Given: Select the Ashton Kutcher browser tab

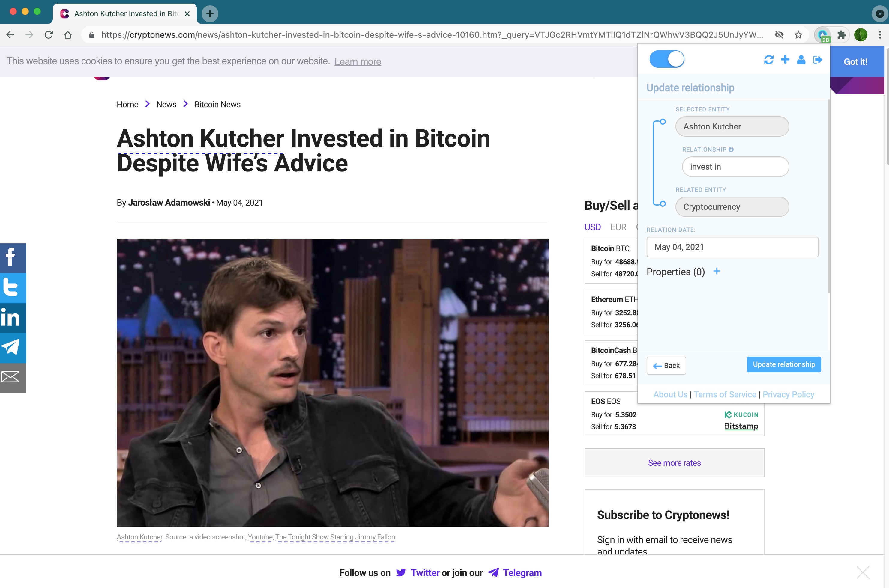Looking at the screenshot, I should (x=124, y=14).
